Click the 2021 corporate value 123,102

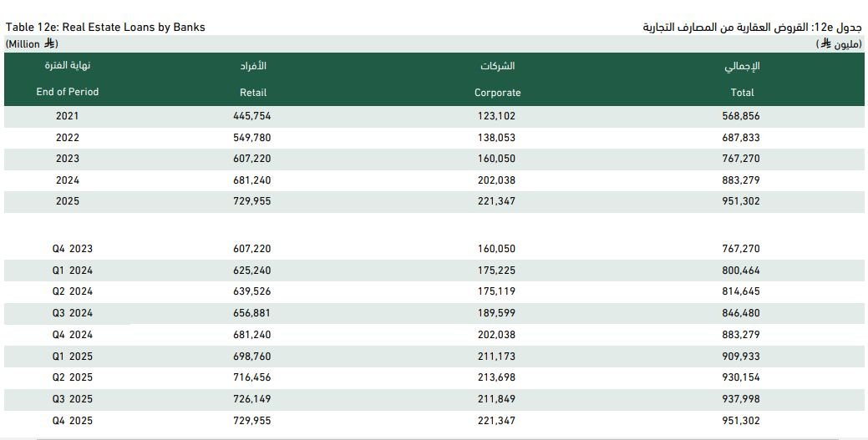496,116
